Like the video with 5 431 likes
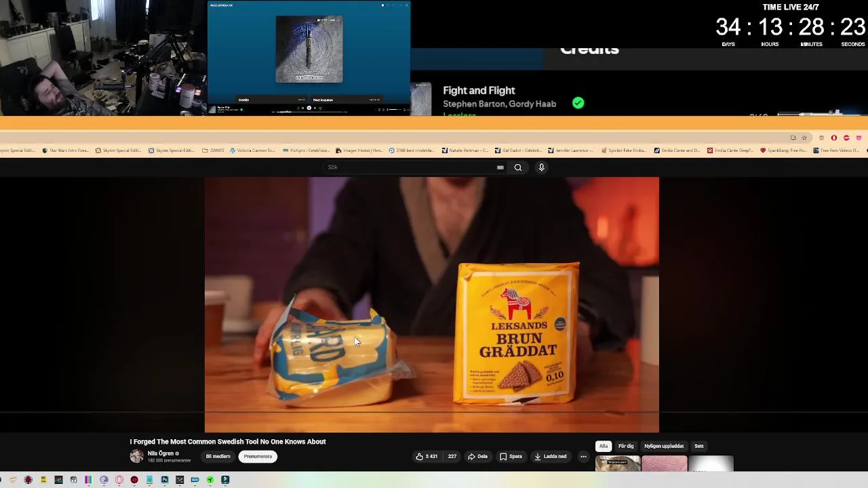Screen dimensions: 868x488 pos(427,457)
